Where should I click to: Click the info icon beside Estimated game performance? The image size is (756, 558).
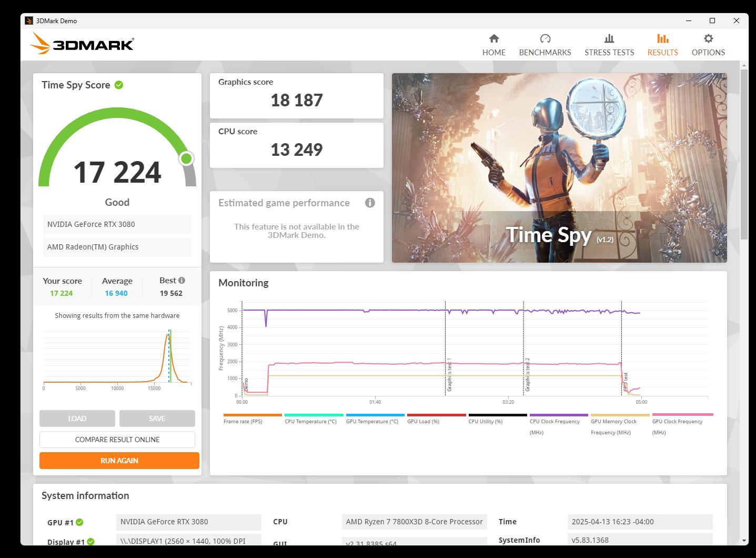(370, 203)
